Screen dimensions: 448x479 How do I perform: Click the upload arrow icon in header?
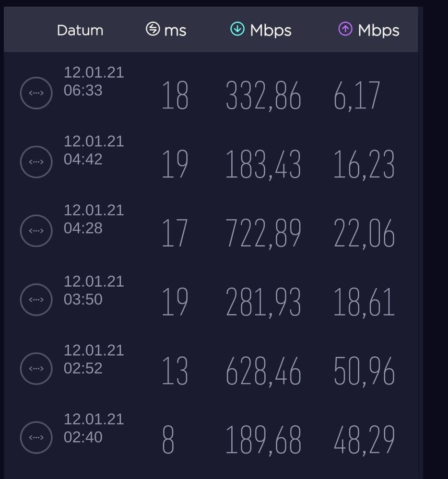(345, 29)
